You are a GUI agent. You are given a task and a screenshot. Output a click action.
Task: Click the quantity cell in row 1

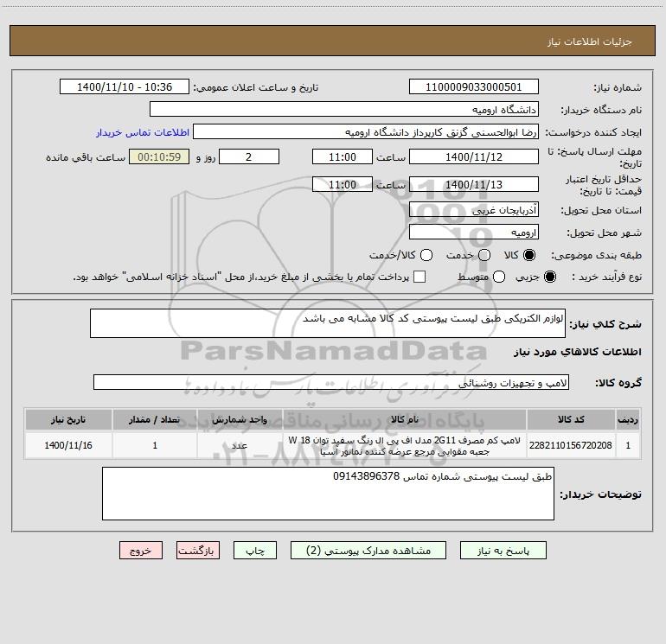(x=155, y=445)
